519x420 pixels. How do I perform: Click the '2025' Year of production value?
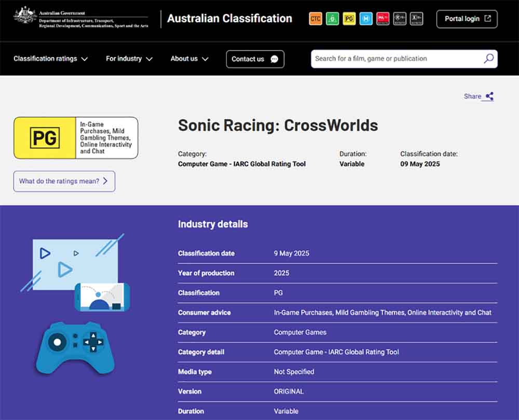pyautogui.click(x=282, y=273)
